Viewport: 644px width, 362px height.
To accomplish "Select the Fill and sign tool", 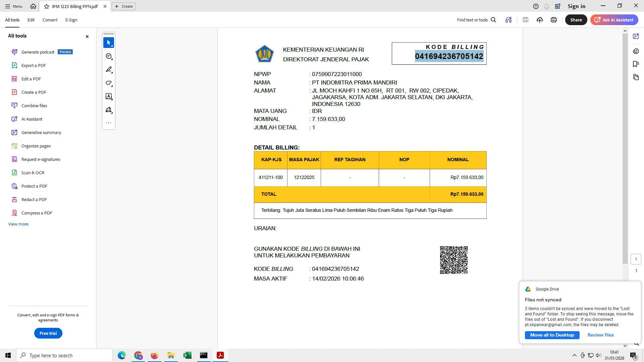I will pyautogui.click(x=109, y=110).
